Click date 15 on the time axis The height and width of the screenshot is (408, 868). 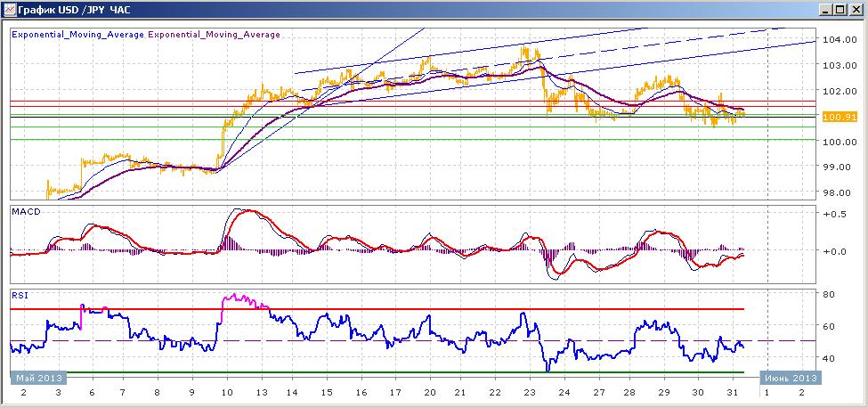(327, 392)
